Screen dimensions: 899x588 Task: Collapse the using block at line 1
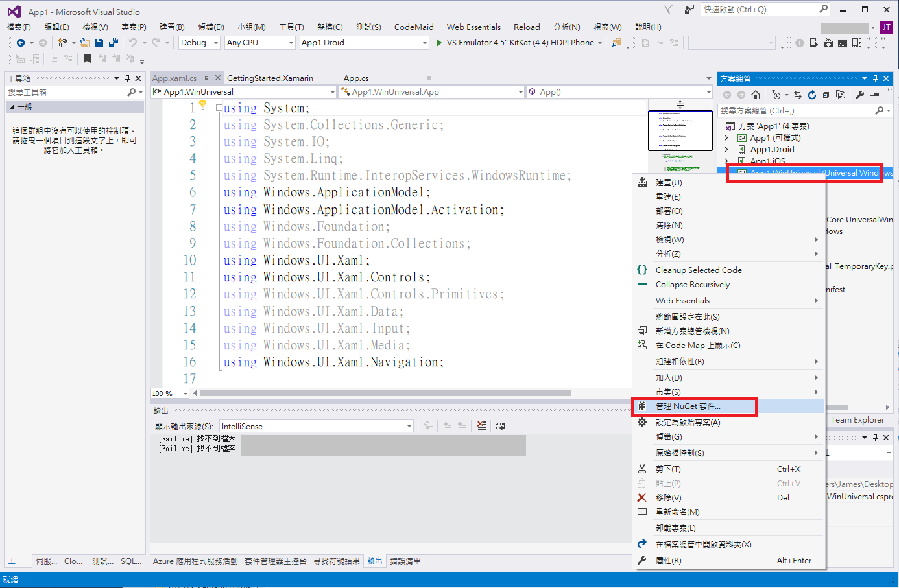coord(219,108)
